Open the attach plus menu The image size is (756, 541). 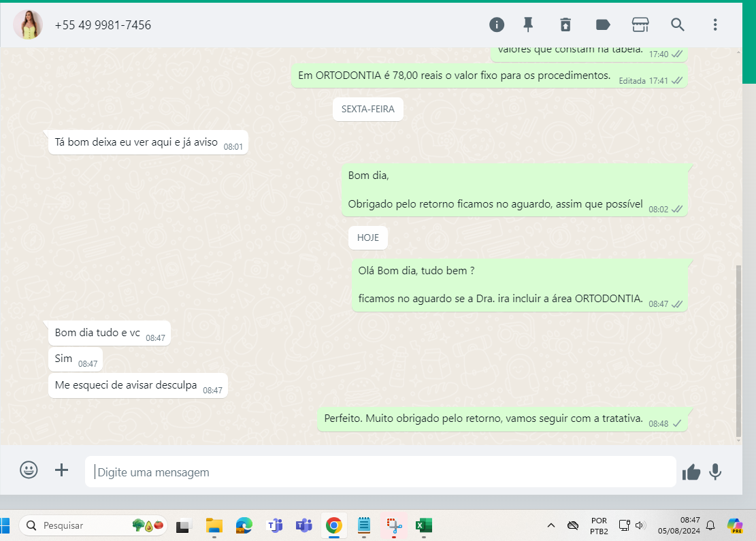point(61,470)
